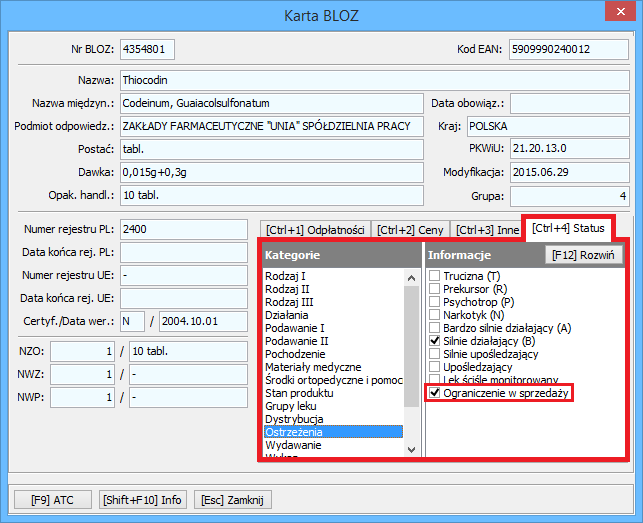Close the card with [Esc] Zamknij
643x523 pixels.
(232, 500)
